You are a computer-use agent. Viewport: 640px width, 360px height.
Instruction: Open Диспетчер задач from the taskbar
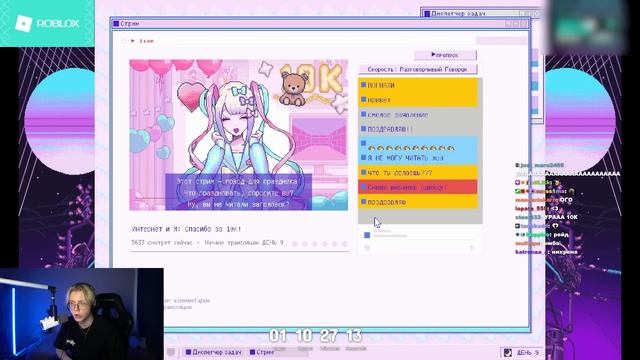pos(213,352)
